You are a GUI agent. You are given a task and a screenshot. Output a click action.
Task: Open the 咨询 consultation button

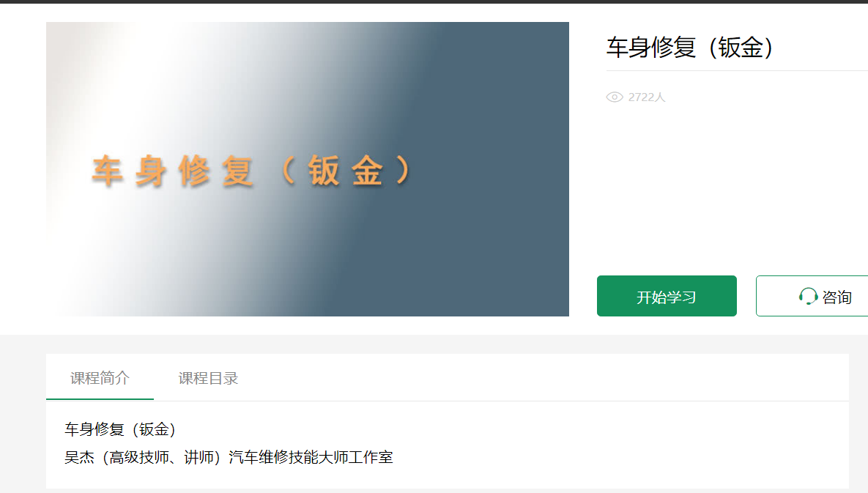[812, 296]
